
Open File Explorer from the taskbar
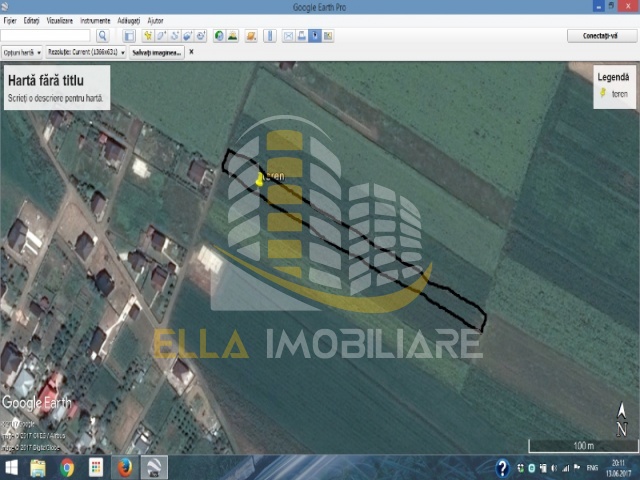[x=38, y=468]
